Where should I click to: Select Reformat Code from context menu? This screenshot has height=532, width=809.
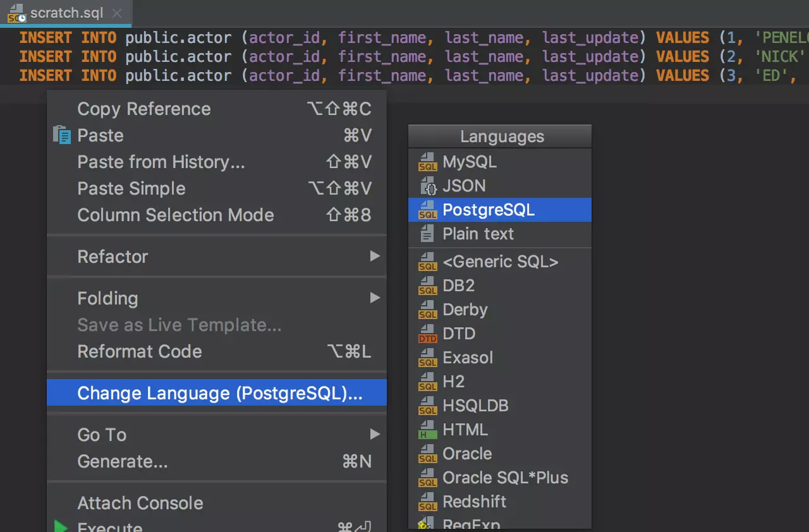coord(140,351)
